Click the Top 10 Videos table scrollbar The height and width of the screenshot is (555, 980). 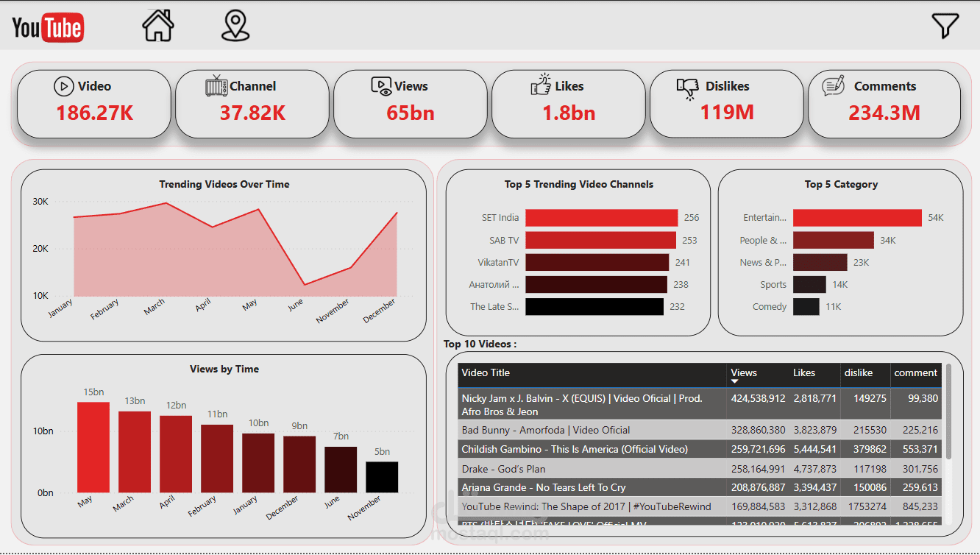pos(948,410)
